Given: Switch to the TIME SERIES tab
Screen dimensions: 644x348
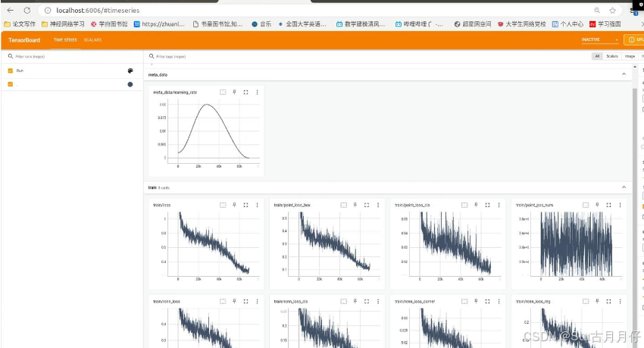Looking at the screenshot, I should (x=64, y=39).
